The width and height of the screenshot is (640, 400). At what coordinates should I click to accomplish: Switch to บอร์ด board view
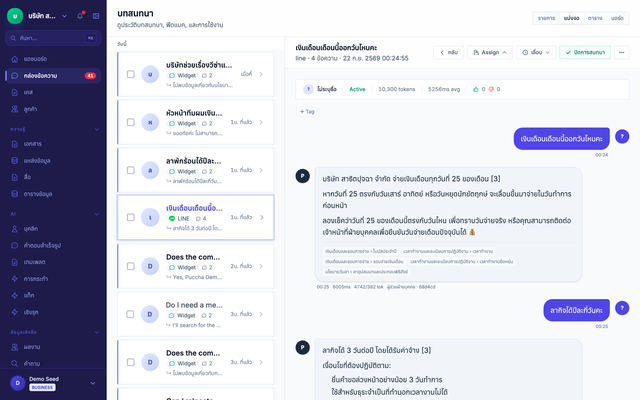(617, 18)
